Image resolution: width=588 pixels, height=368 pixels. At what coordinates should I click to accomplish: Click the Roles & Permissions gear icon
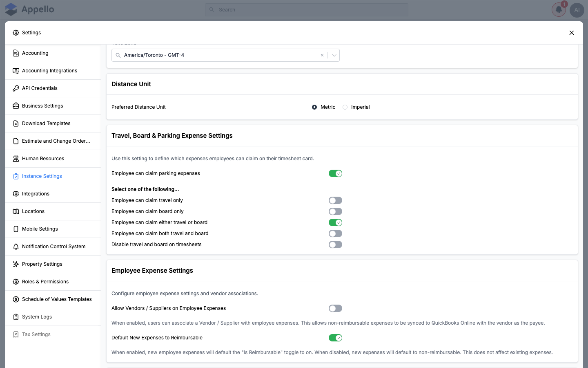(x=16, y=282)
